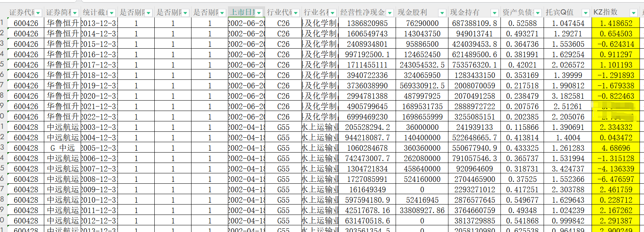Screen dimensions: 644x232
Task: Open the 经营性净现金 column filter dropdown
Action: click(390, 13)
